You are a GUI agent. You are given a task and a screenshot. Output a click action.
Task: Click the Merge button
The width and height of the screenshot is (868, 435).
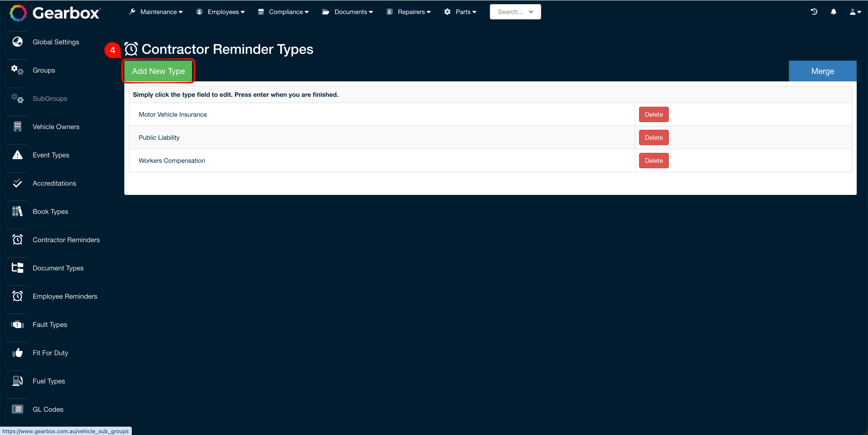tap(823, 71)
